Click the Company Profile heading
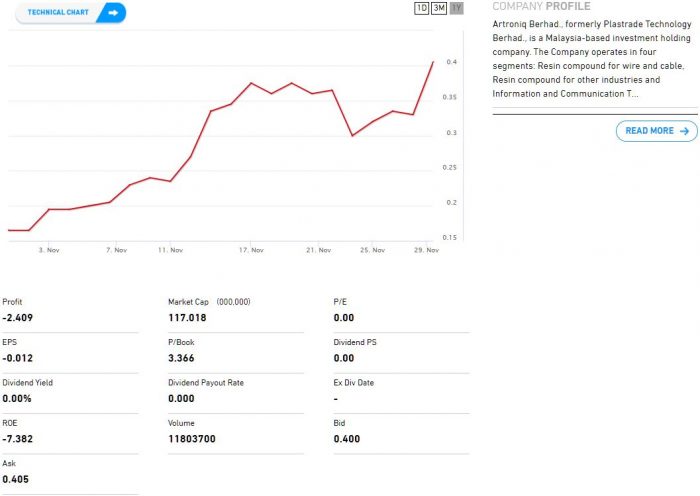 [541, 6]
